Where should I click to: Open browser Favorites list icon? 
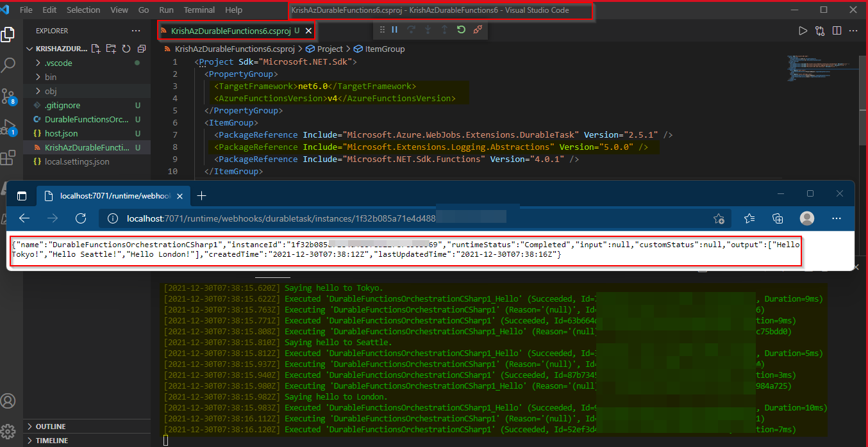[749, 218]
